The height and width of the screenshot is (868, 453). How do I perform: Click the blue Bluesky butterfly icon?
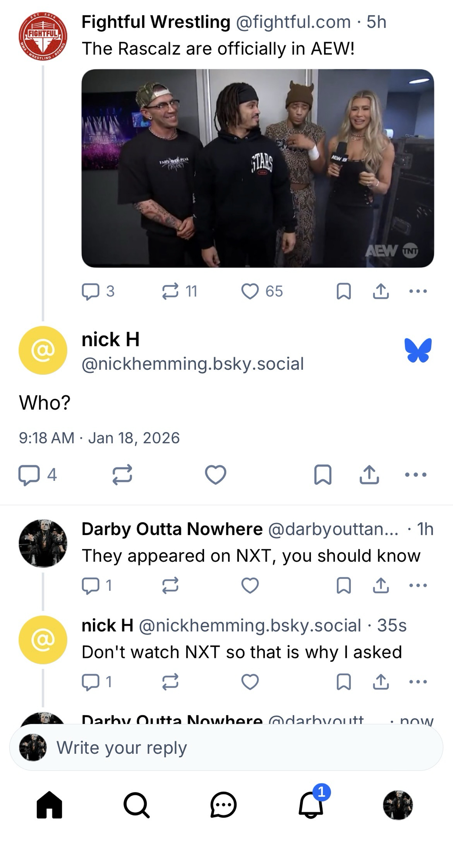[x=418, y=350]
